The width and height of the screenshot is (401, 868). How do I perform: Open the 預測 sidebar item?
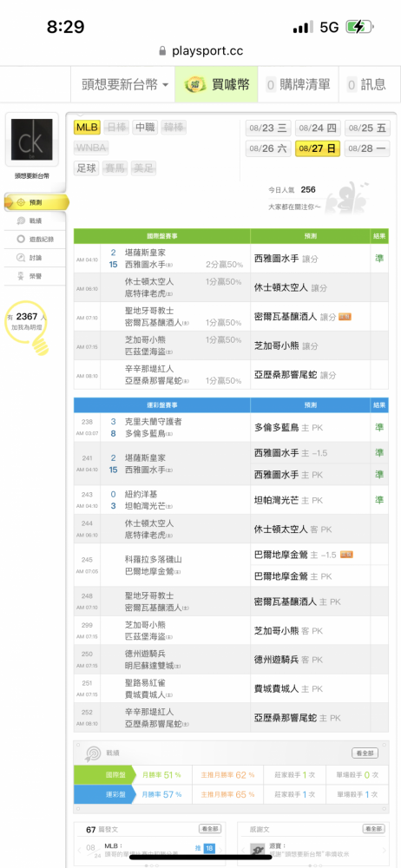[x=35, y=202]
